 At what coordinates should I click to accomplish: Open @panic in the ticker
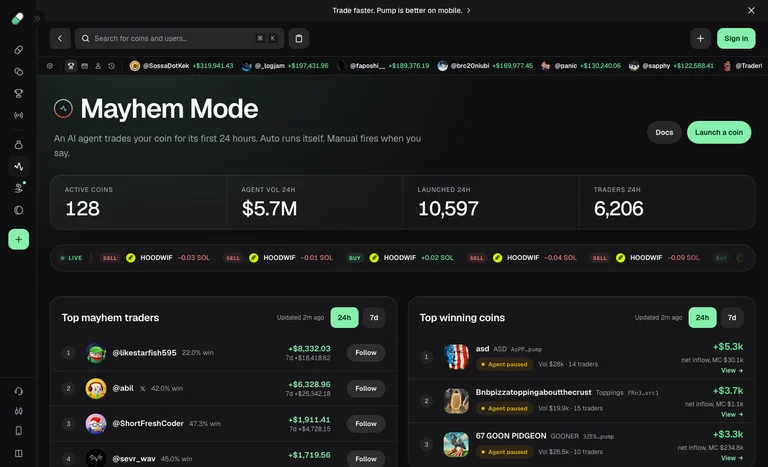point(580,66)
